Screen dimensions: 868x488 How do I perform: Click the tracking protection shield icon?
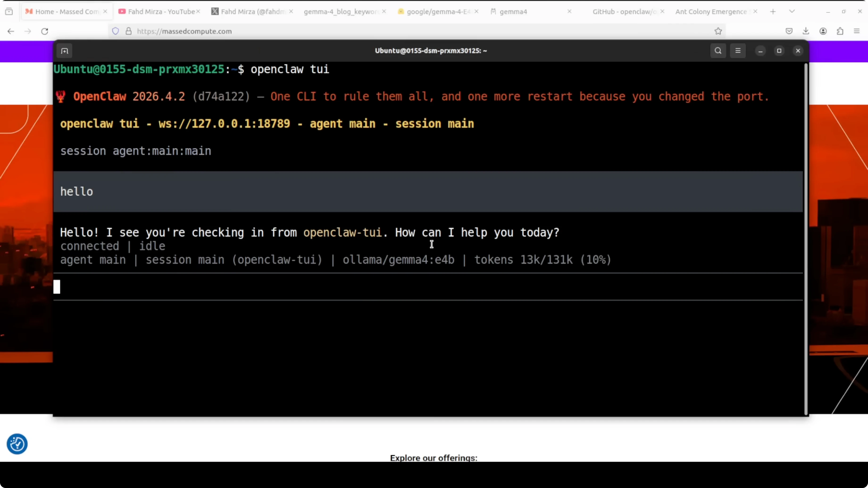116,31
